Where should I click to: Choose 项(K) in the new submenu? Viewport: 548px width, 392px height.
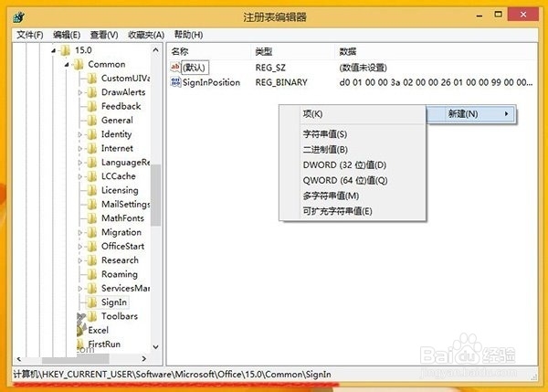[x=353, y=114]
